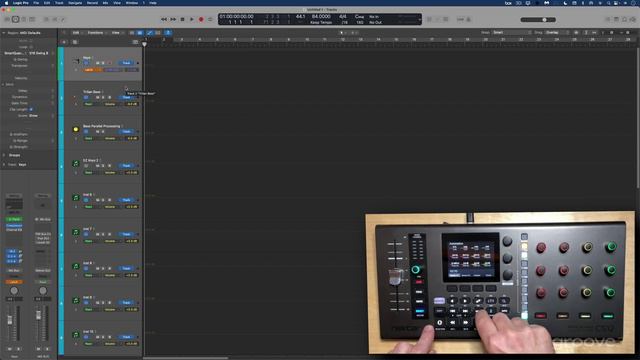
Task: Open EZ Keys 2 automation Track mode button
Action: [x=127, y=166]
